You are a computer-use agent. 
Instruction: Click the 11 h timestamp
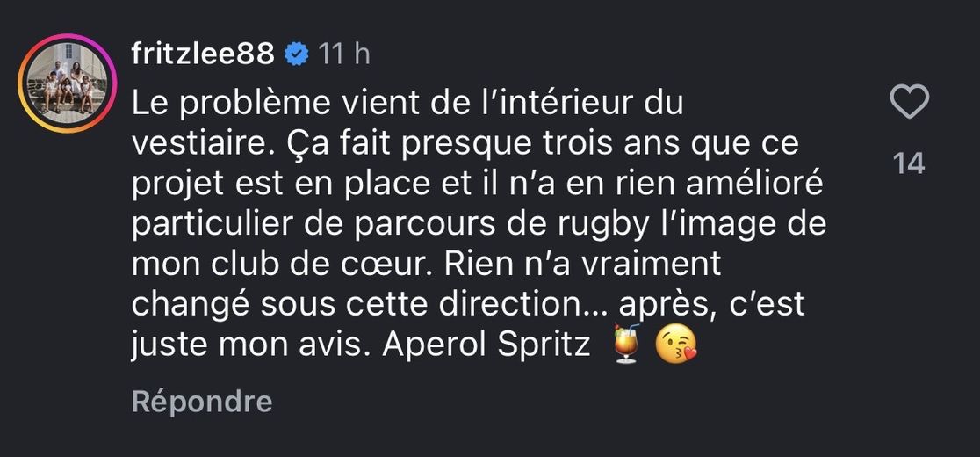coord(344,54)
